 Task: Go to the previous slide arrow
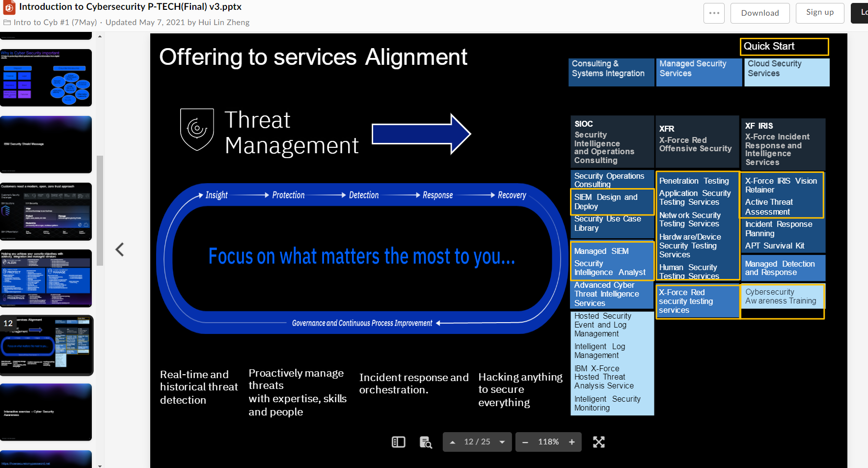tap(120, 249)
